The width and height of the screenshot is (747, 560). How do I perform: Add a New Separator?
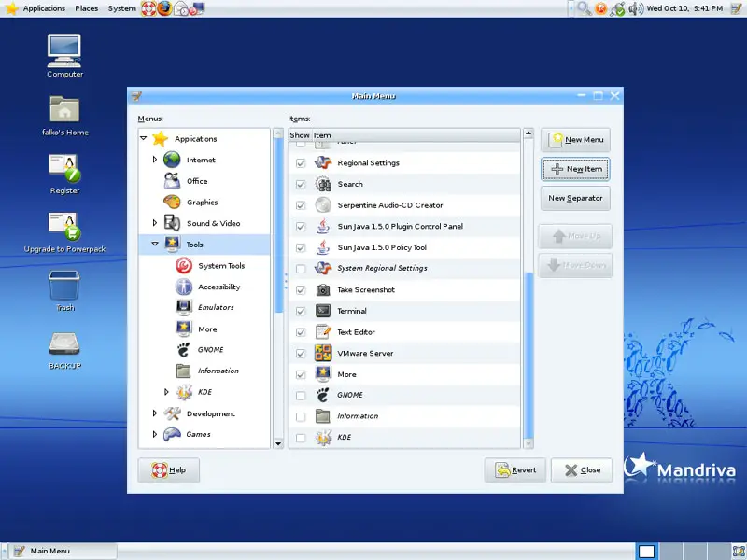click(x=575, y=199)
